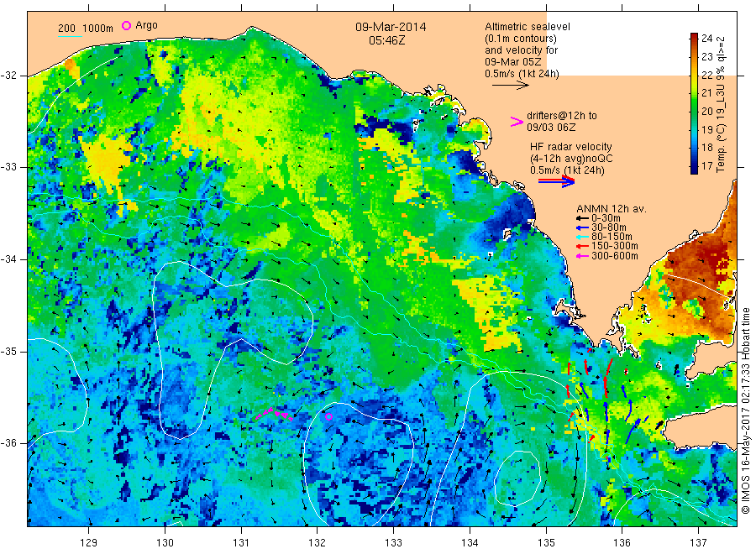Click the 137 longitude axis label

click(x=698, y=543)
